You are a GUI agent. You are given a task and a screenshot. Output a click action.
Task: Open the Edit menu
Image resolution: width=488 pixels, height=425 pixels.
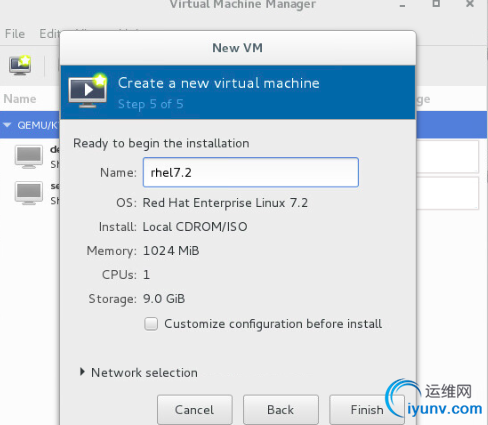(x=49, y=34)
